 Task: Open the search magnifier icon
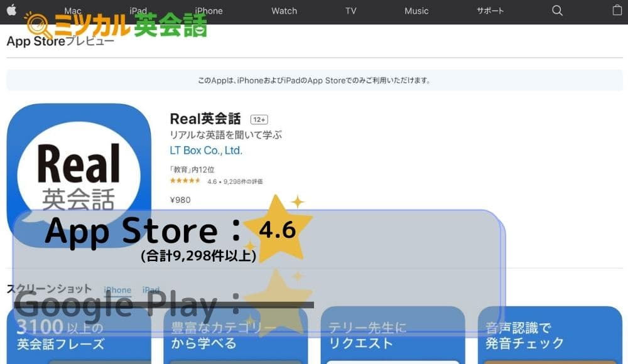(x=557, y=11)
